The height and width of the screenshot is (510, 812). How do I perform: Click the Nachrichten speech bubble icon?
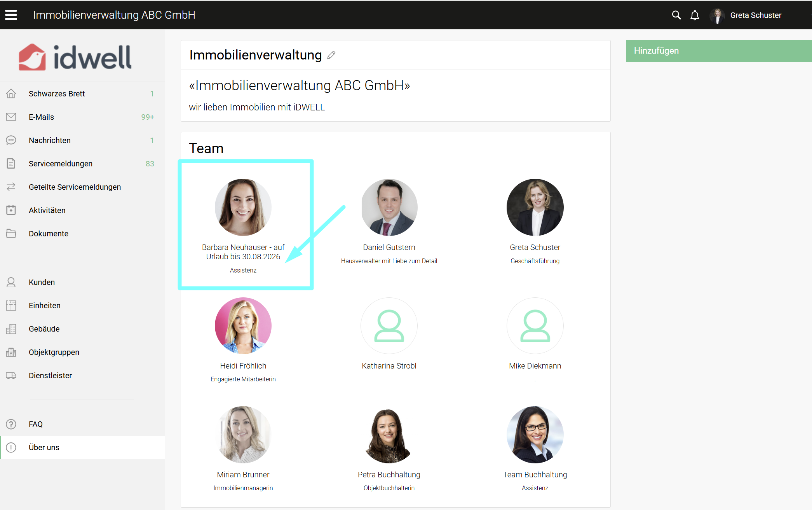[x=11, y=140]
